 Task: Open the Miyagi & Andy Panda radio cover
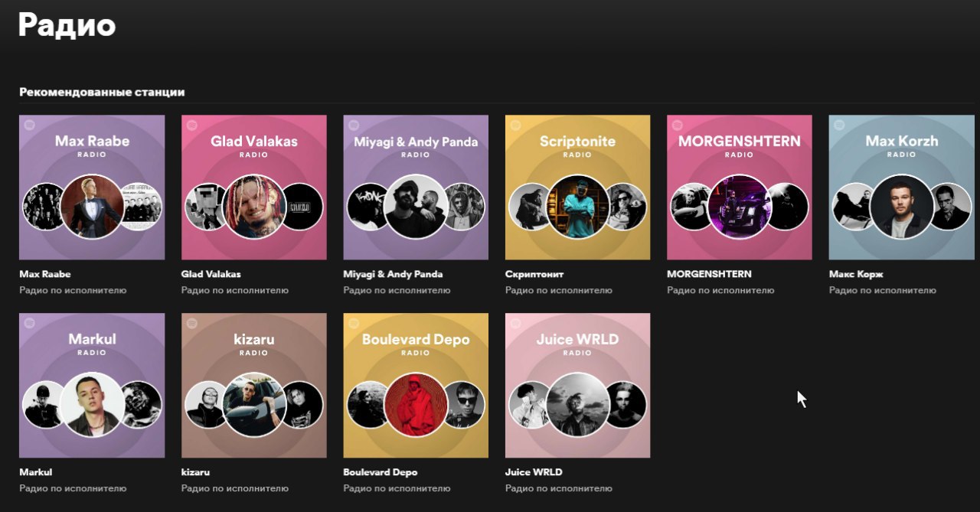click(416, 188)
